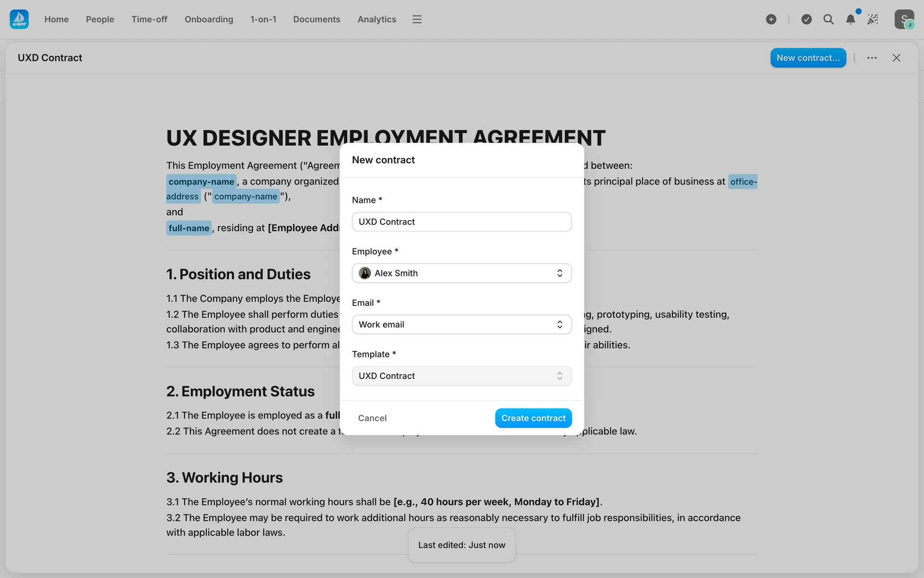Close the UXD Contract document panel
Screen dimensions: 924x578
896,58
